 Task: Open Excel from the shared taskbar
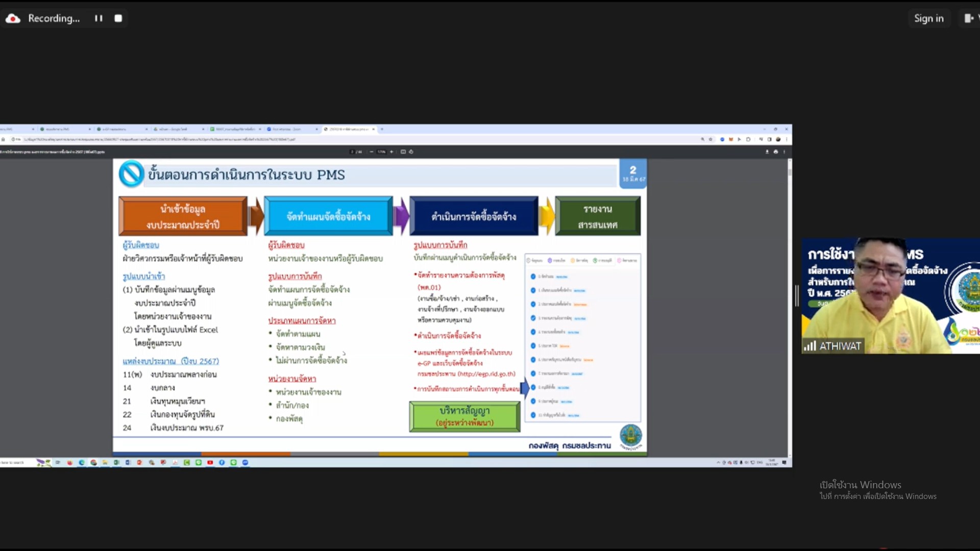116,462
